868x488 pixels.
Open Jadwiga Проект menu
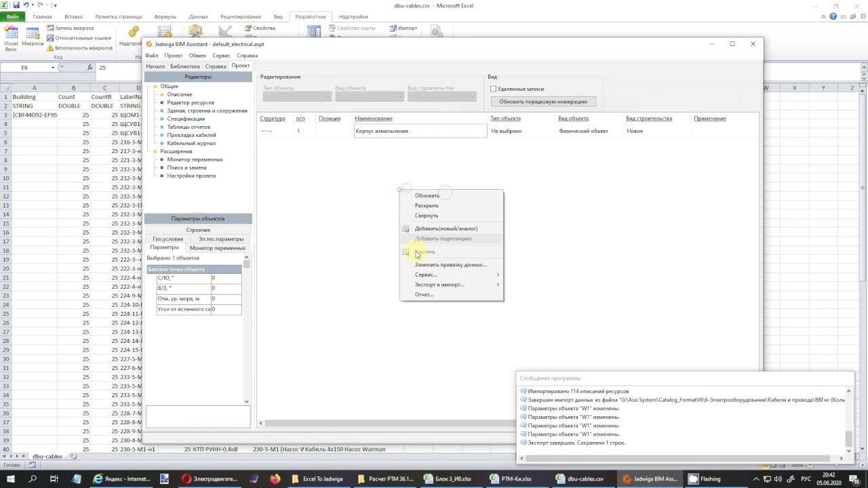[173, 56]
